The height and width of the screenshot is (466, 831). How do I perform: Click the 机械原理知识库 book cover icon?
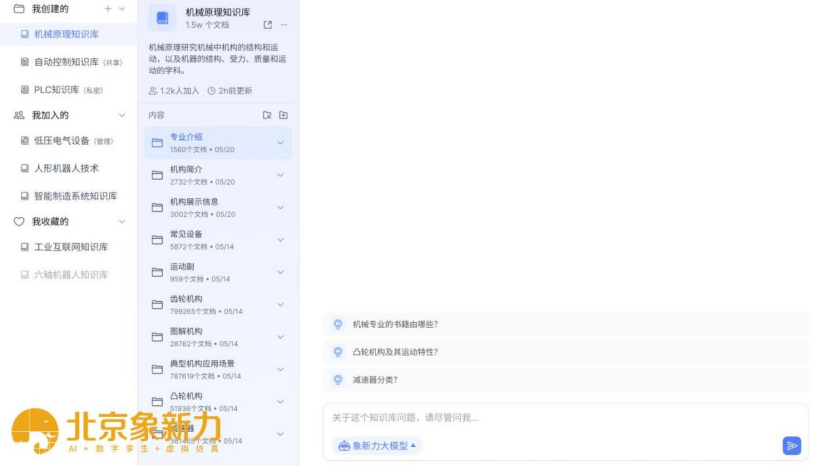tap(163, 18)
